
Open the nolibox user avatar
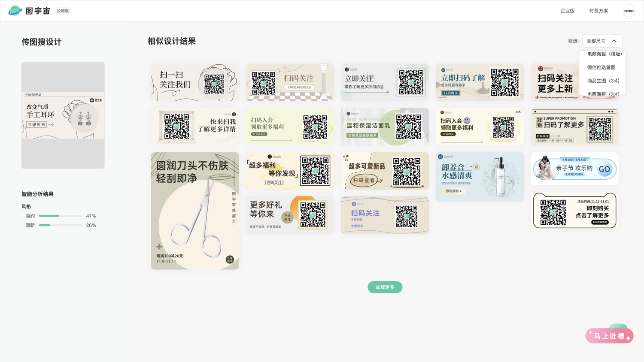[629, 11]
